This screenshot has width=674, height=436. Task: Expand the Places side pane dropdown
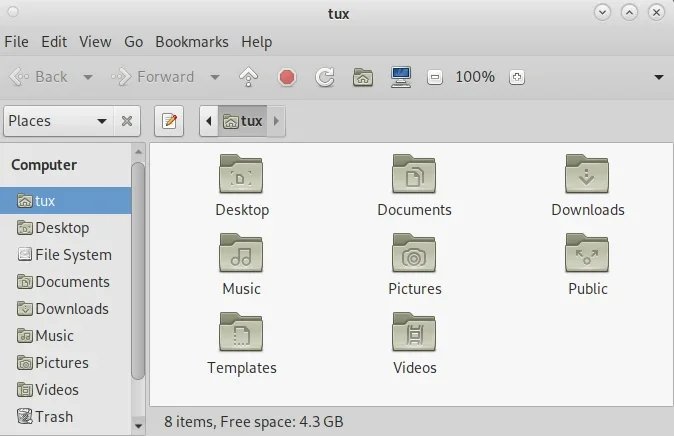(x=101, y=121)
